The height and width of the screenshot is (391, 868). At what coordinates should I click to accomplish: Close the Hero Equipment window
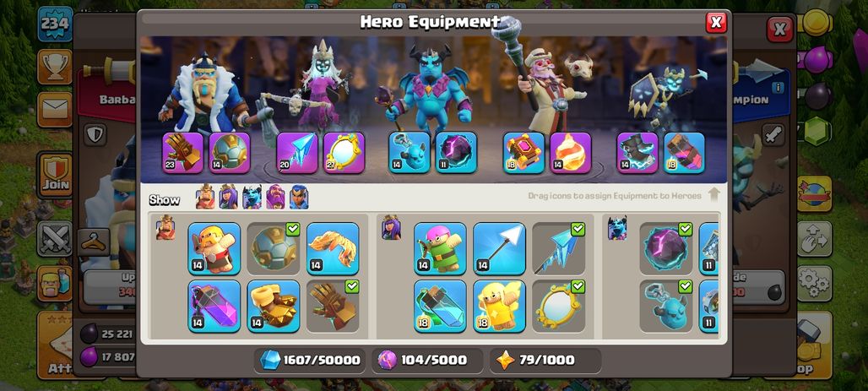[x=716, y=22]
